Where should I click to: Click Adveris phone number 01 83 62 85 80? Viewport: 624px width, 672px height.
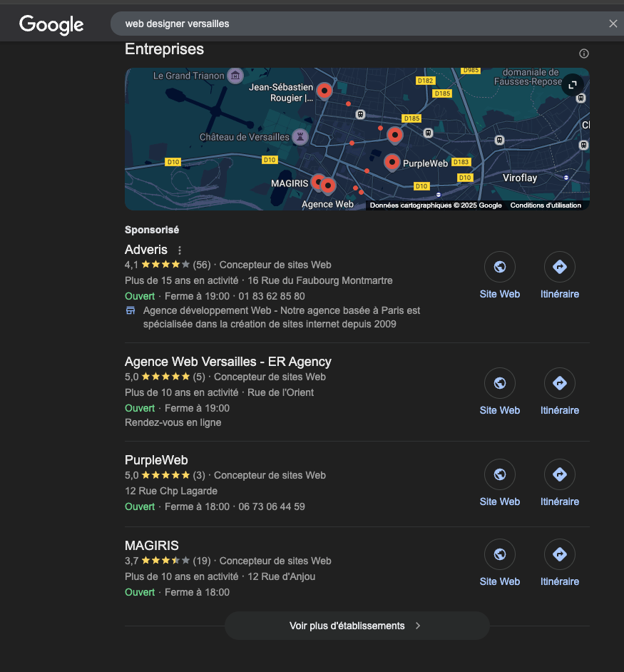coord(272,296)
